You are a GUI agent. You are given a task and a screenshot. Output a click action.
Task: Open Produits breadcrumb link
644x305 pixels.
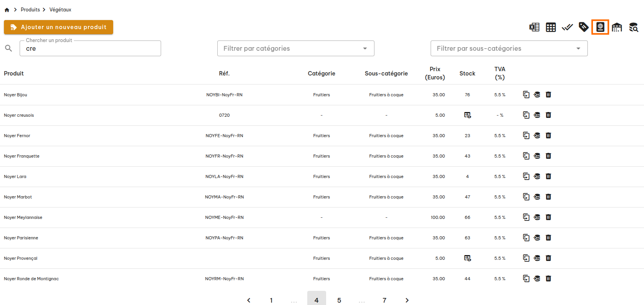tap(30, 10)
